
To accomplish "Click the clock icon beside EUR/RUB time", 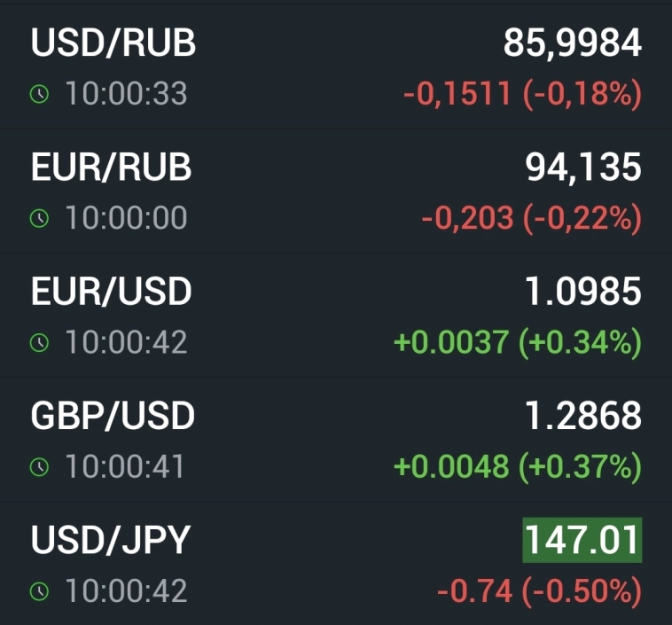I will pos(39,218).
